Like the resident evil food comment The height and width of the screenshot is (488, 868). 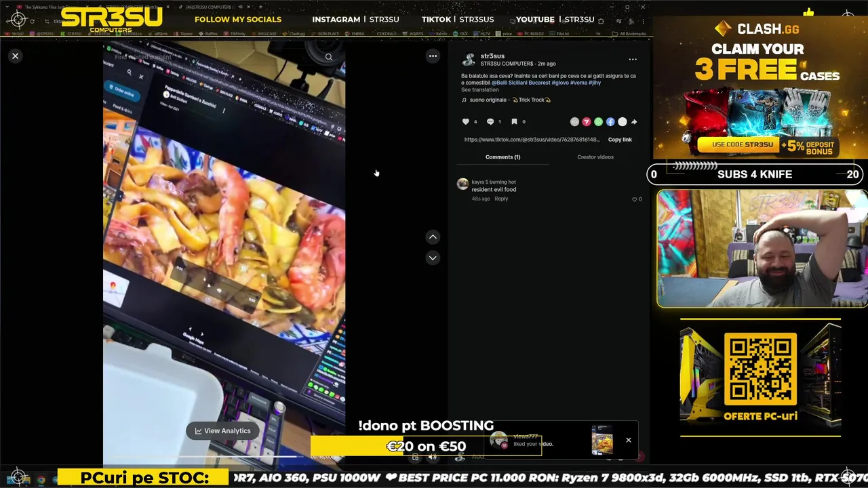[x=635, y=199]
